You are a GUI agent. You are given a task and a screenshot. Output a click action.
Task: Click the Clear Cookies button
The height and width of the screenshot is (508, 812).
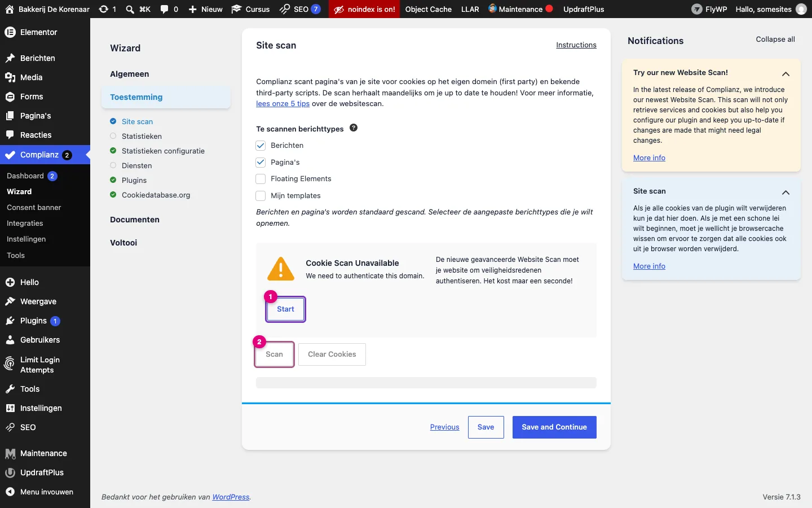tap(332, 354)
